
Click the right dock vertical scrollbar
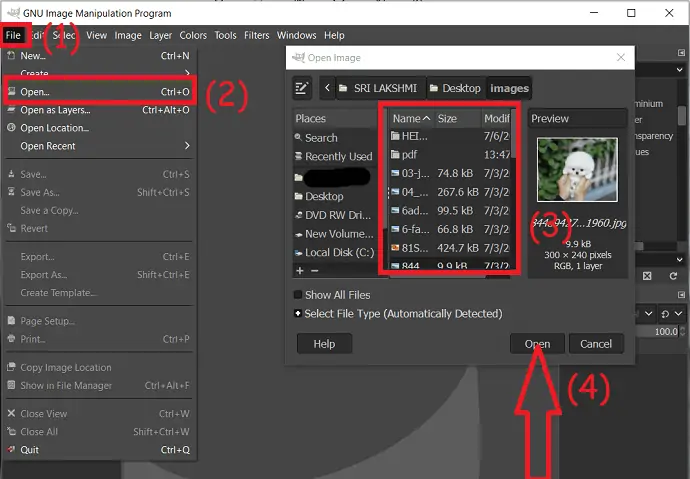[x=682, y=115]
